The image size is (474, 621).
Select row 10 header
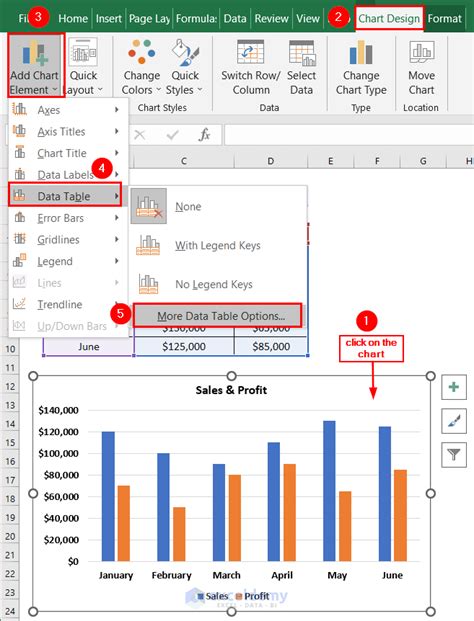pyautogui.click(x=10, y=349)
